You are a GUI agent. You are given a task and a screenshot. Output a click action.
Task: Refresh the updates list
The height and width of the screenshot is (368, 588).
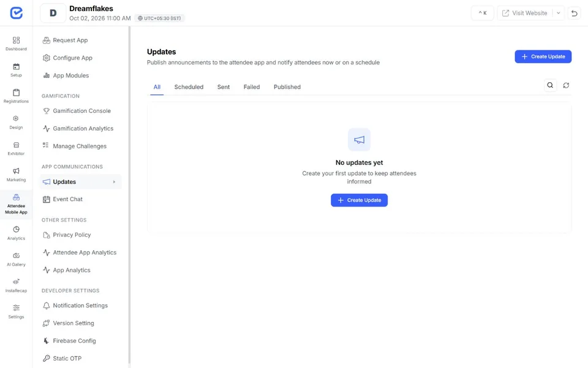point(566,85)
